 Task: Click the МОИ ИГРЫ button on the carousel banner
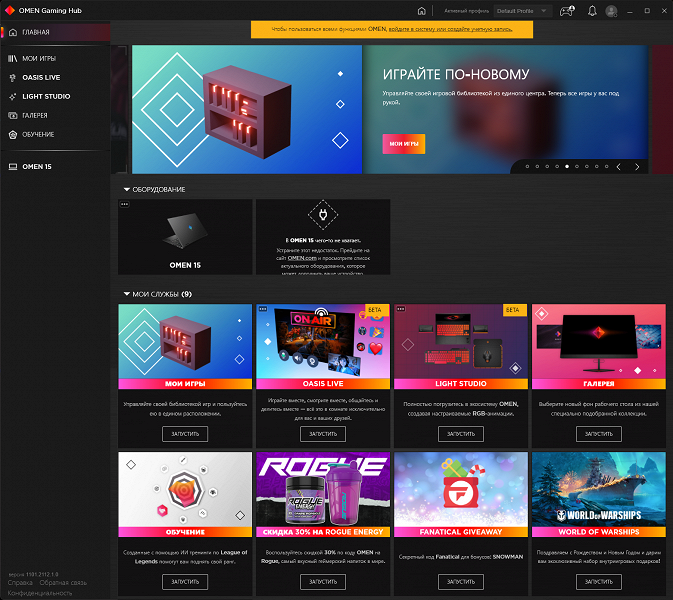pos(403,144)
